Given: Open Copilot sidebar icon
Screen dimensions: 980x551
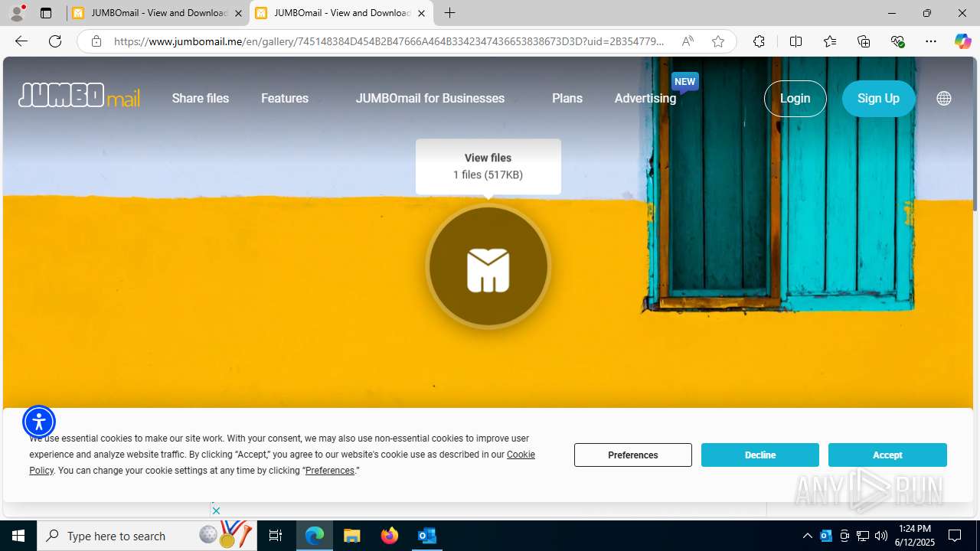Looking at the screenshot, I should (x=962, y=41).
